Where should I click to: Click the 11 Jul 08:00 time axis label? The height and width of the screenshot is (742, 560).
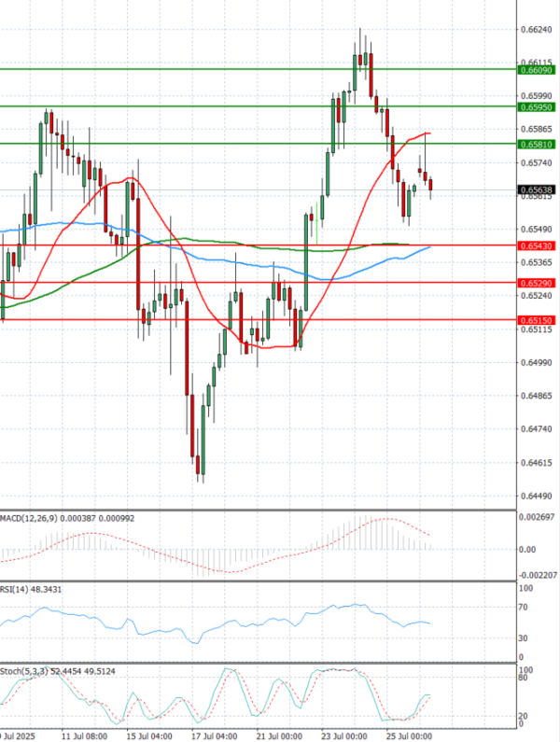click(84, 736)
